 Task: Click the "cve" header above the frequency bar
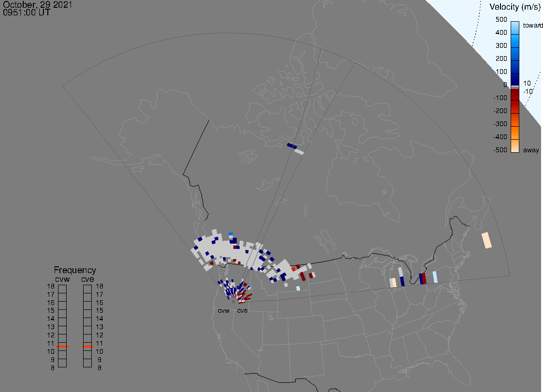(87, 279)
